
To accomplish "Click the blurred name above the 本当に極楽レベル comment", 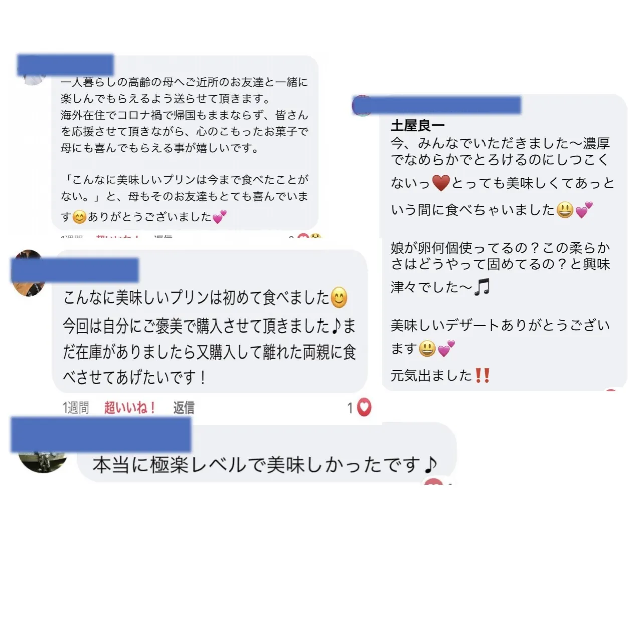I will [101, 434].
